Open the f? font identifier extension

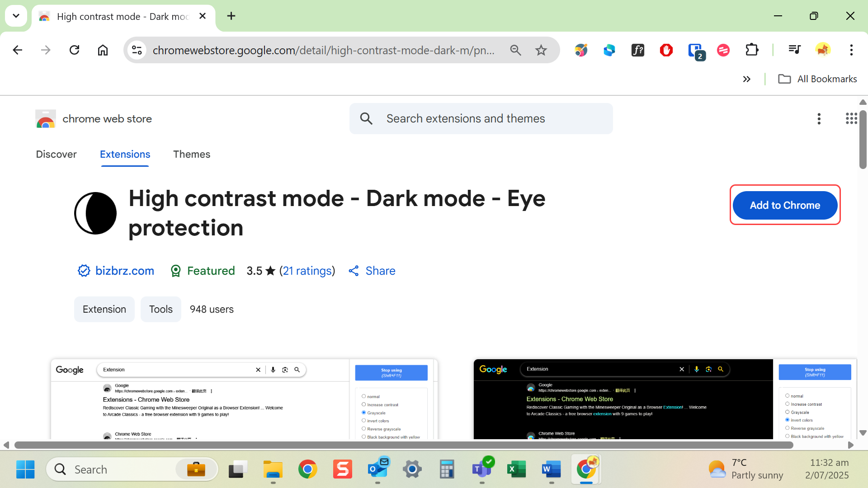click(x=638, y=50)
